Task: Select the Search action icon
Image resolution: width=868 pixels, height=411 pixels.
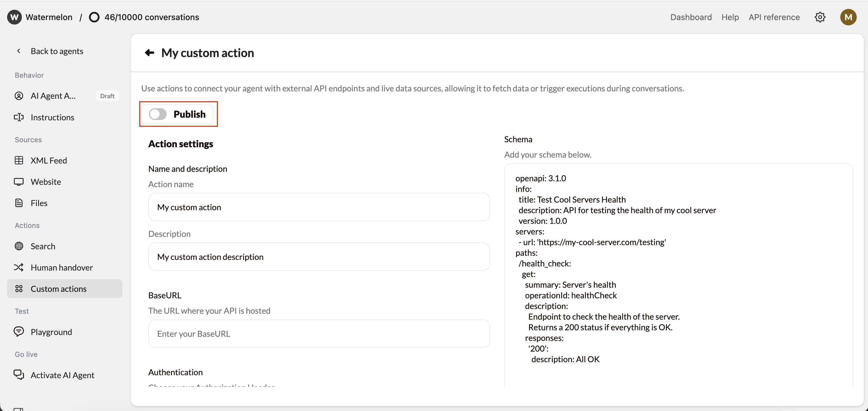Action: click(x=19, y=246)
